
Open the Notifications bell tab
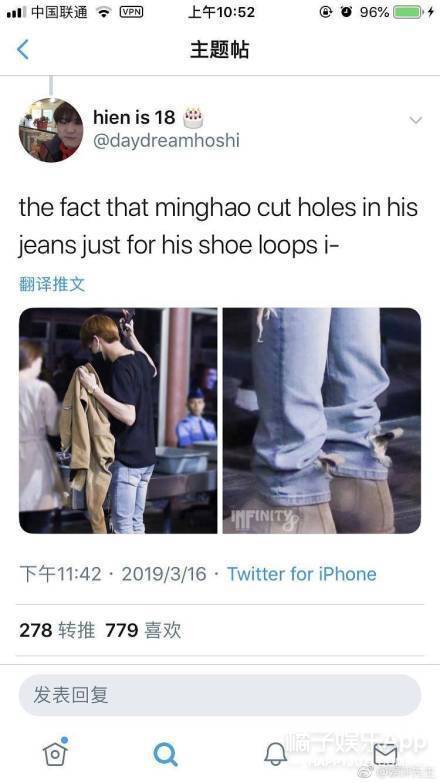[275, 754]
